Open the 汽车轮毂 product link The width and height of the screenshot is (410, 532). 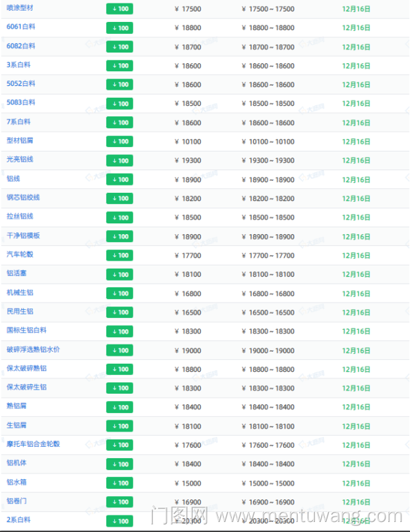pos(20,255)
